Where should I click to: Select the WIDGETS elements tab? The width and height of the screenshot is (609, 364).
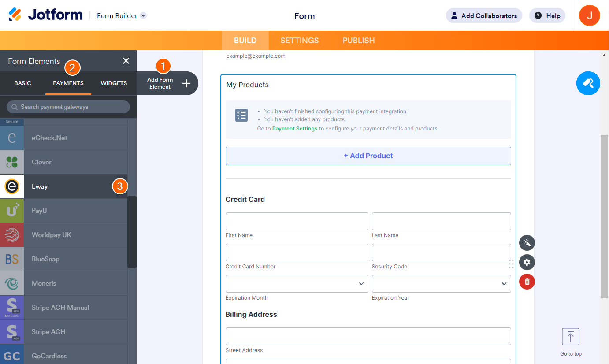[114, 83]
